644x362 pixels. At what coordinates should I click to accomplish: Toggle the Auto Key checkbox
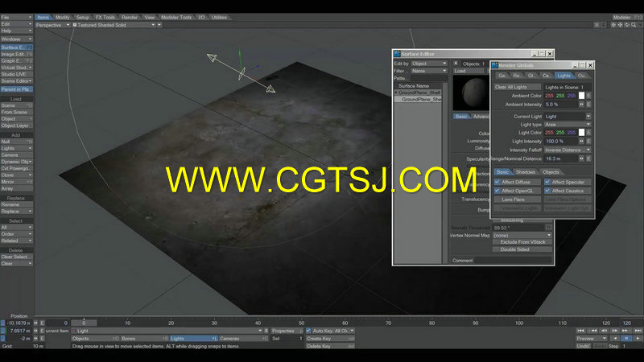[308, 331]
